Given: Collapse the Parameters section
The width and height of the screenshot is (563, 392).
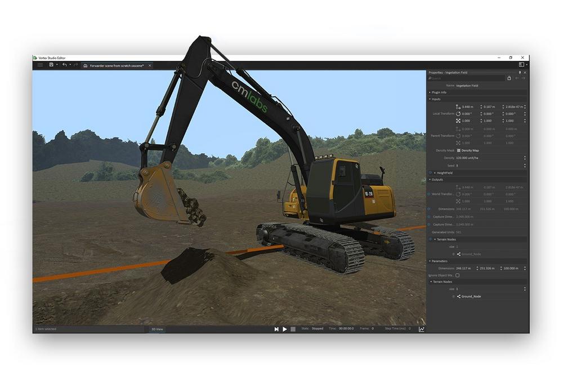Looking at the screenshot, I should [x=430, y=261].
